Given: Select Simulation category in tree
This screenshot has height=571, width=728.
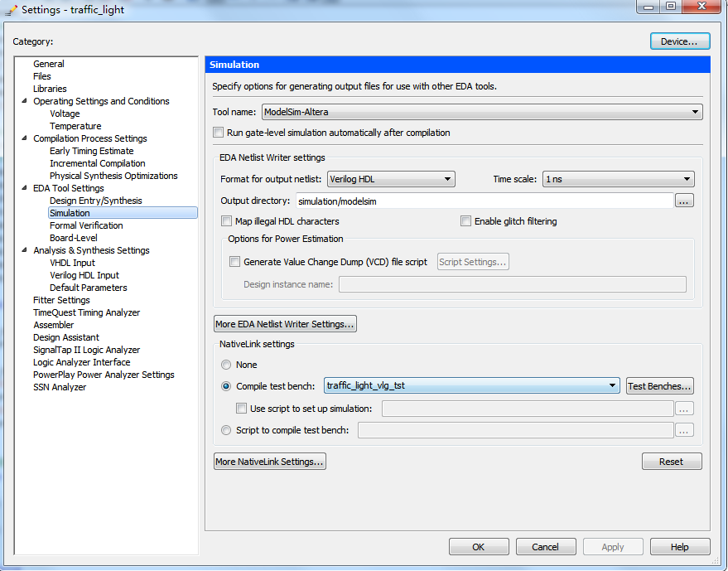Looking at the screenshot, I should (123, 213).
